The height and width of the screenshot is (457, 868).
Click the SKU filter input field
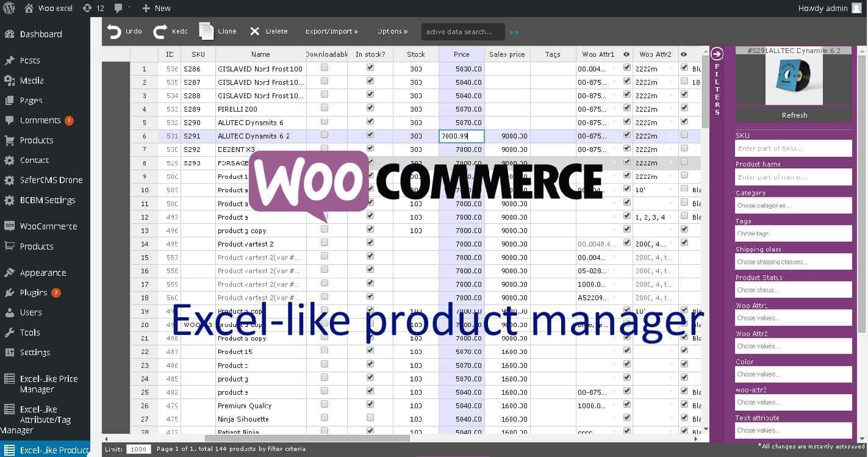pyautogui.click(x=793, y=148)
